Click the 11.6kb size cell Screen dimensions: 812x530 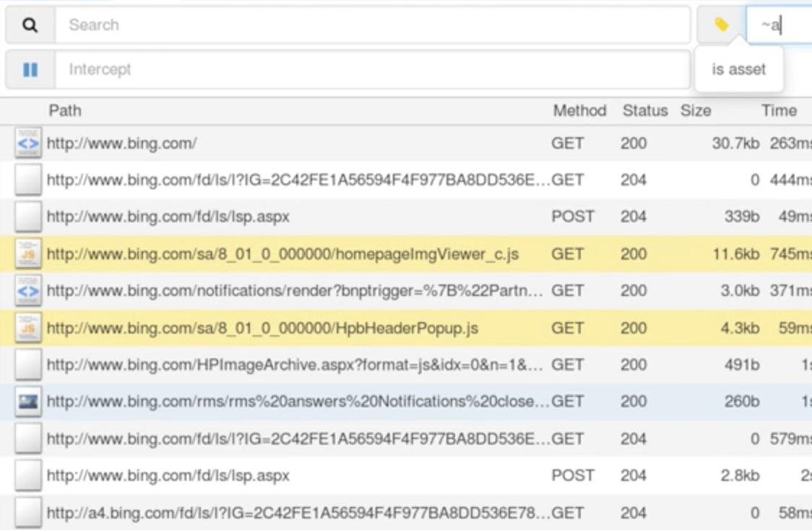point(736,254)
